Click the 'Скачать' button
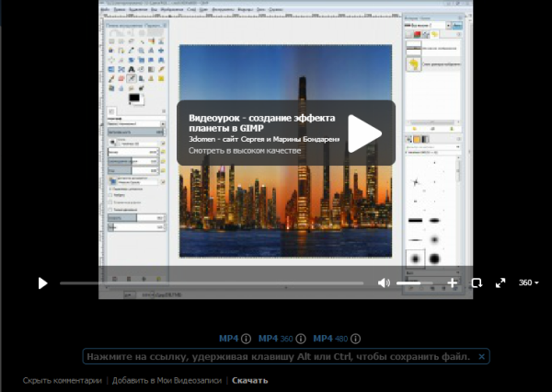 pyautogui.click(x=250, y=381)
